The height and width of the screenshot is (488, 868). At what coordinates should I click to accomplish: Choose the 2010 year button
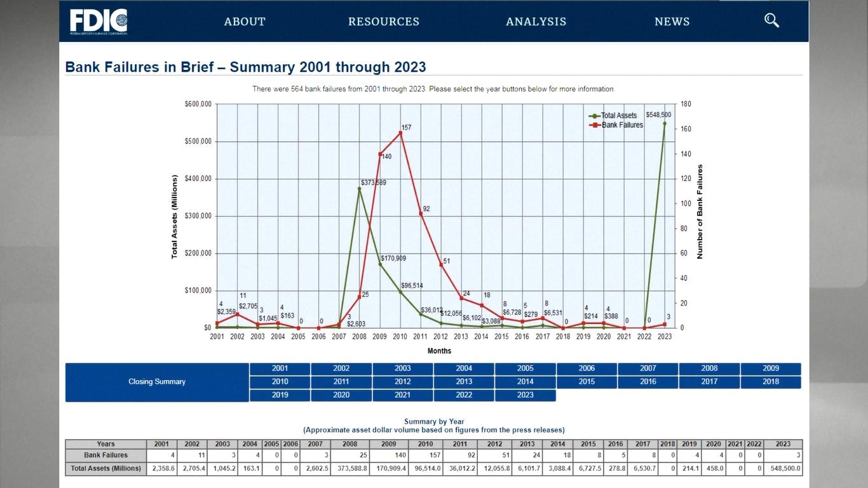click(x=280, y=382)
